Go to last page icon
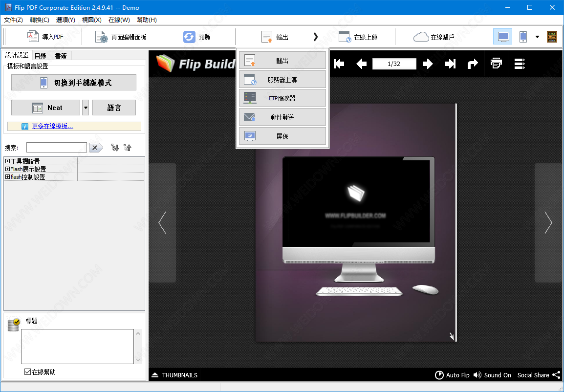The height and width of the screenshot is (392, 564). [450, 64]
